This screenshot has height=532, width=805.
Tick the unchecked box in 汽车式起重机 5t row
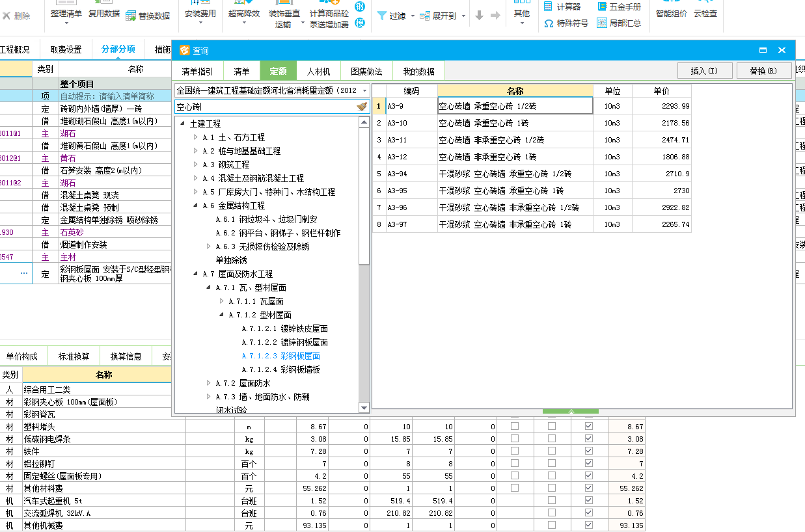(552, 500)
